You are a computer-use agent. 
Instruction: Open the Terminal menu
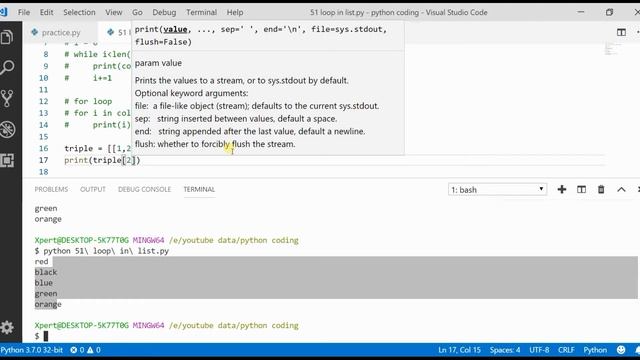201,12
